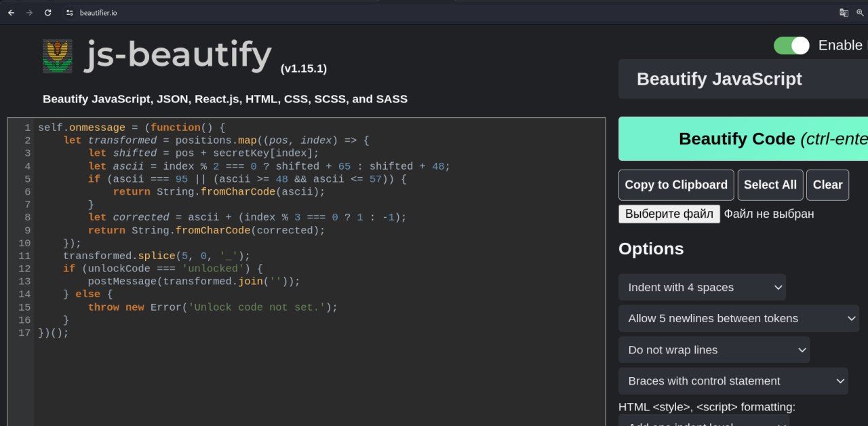The width and height of the screenshot is (868, 426).
Task: Click Copy to Clipboard button
Action: coord(676,185)
